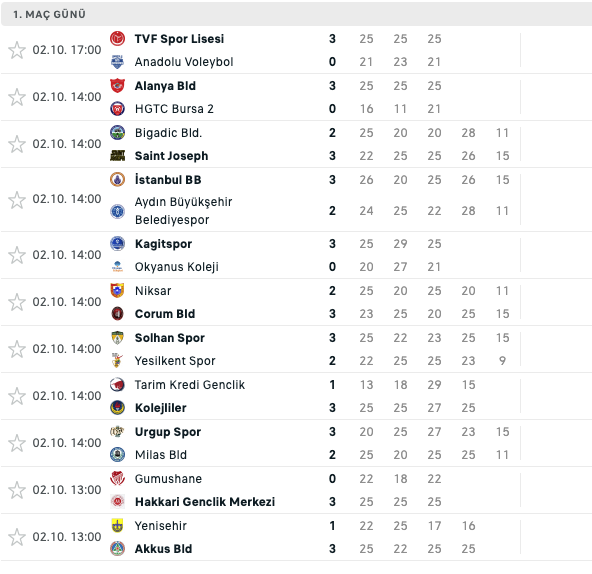Click the Hakkari Genclik Merkezi logo
Viewport: 592px width, 574px height.
point(117,501)
